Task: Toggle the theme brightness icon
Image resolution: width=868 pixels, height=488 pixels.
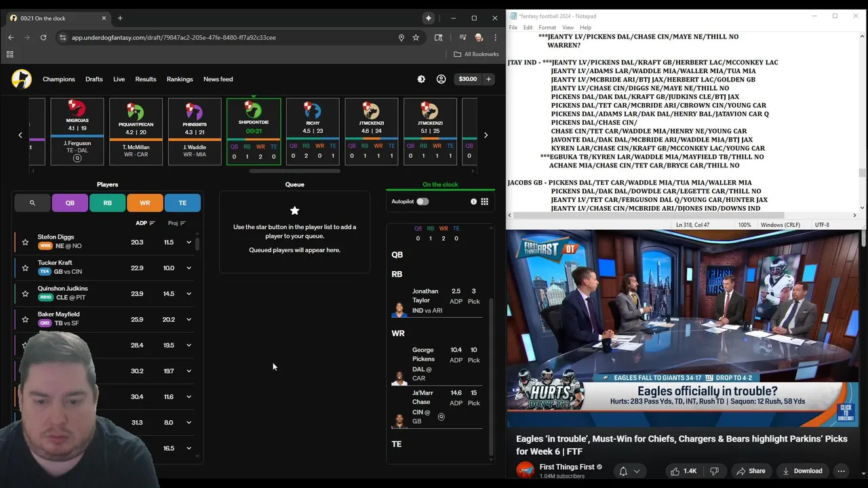Action: [421, 79]
